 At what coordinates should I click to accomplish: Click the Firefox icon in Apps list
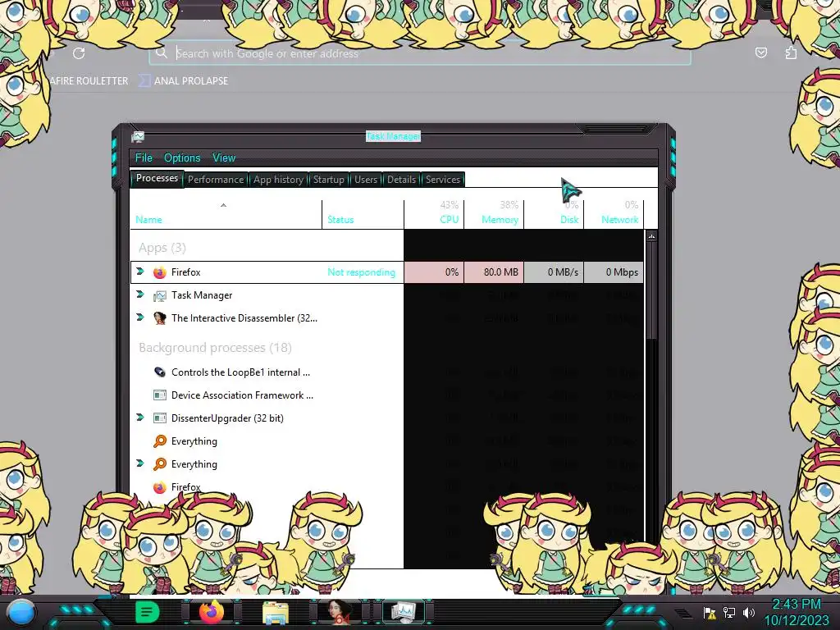pyautogui.click(x=160, y=272)
